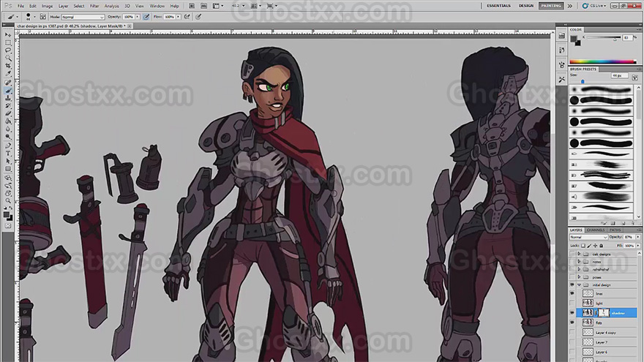Toggle tablet pressure for opacity
This screenshot has height=362, width=644.
pos(146,17)
